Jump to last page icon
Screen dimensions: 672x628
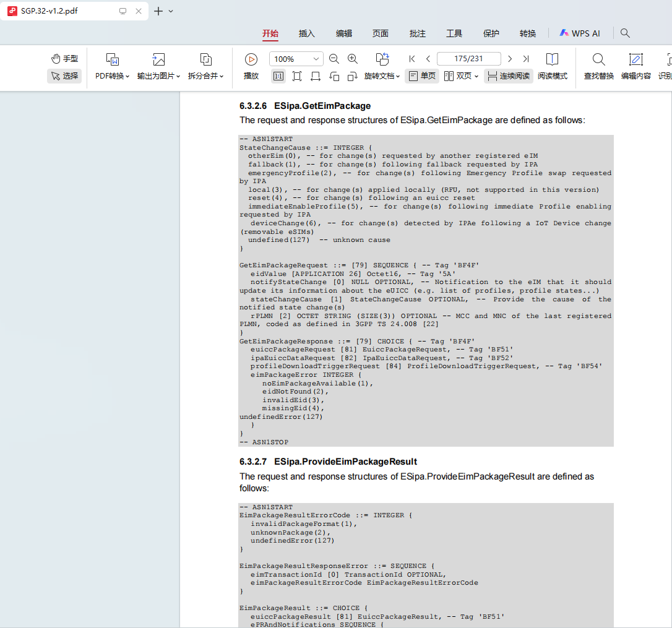click(526, 59)
